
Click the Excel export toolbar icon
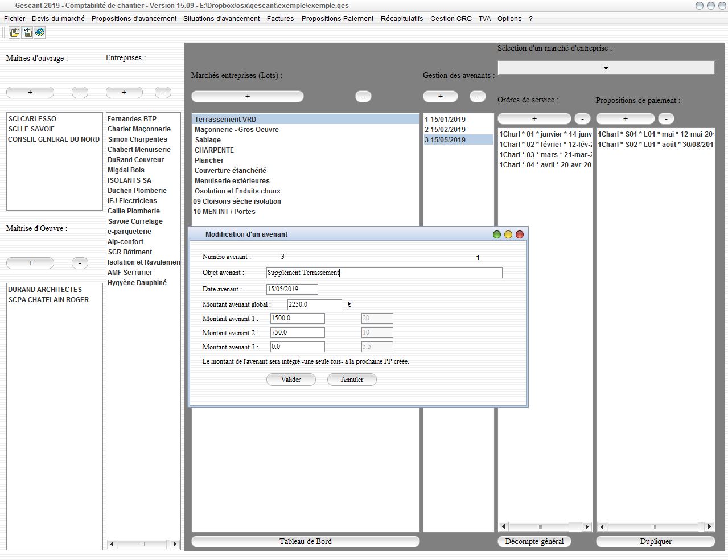(x=27, y=33)
